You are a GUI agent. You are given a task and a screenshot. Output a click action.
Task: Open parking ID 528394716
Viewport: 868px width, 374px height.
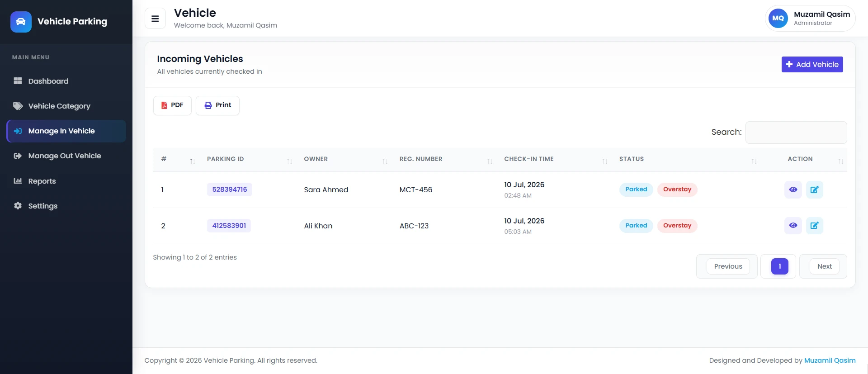click(230, 189)
